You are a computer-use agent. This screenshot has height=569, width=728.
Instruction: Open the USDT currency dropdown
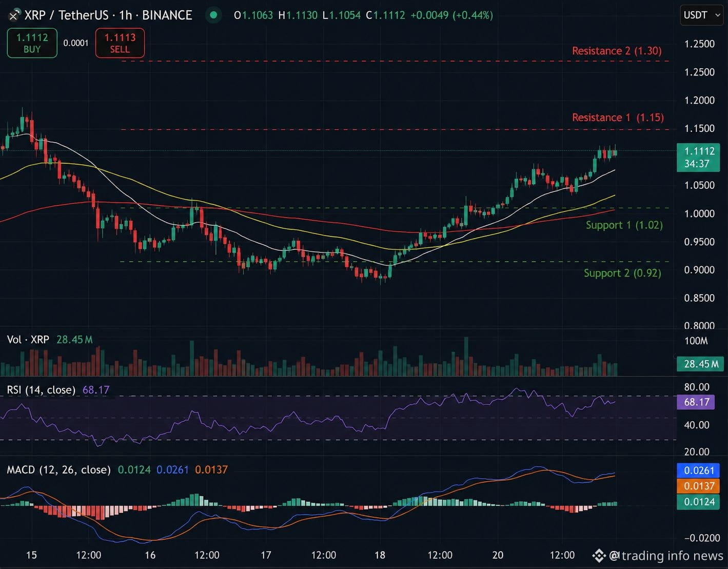tap(701, 15)
